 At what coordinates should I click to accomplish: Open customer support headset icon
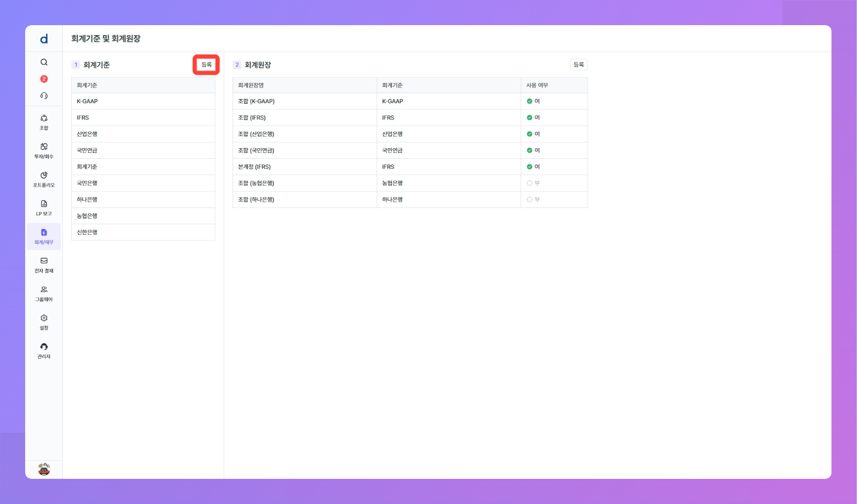coord(44,96)
